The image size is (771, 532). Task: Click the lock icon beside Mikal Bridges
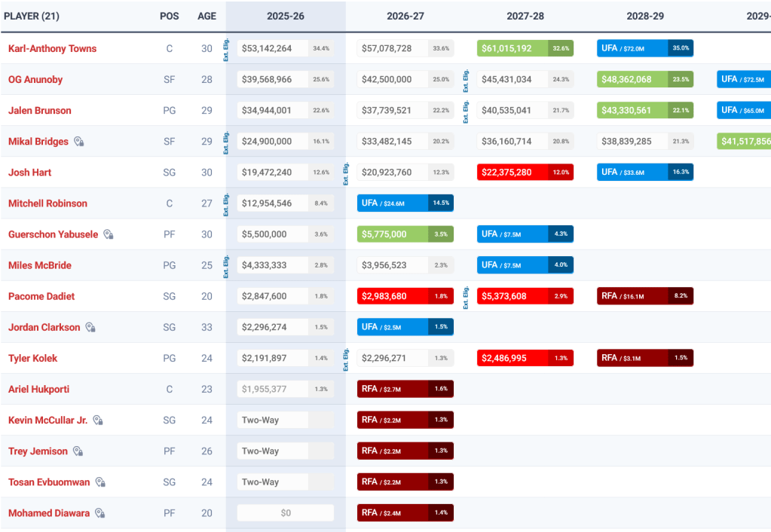pyautogui.click(x=79, y=142)
